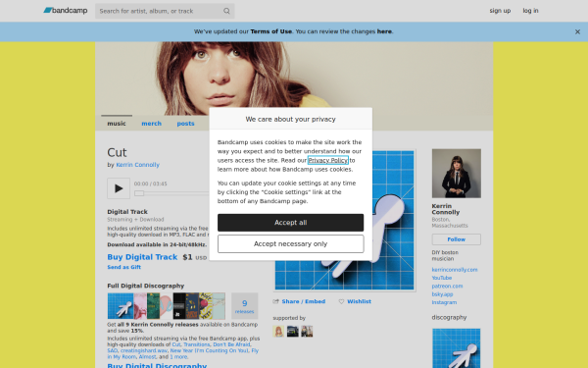Viewport: 588px width, 368px height.
Task: Click the discography heading in sidebar
Action: (449, 317)
